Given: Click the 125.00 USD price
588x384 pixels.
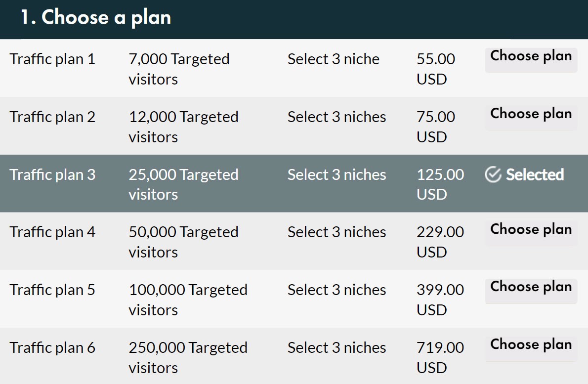Looking at the screenshot, I should coord(440,184).
